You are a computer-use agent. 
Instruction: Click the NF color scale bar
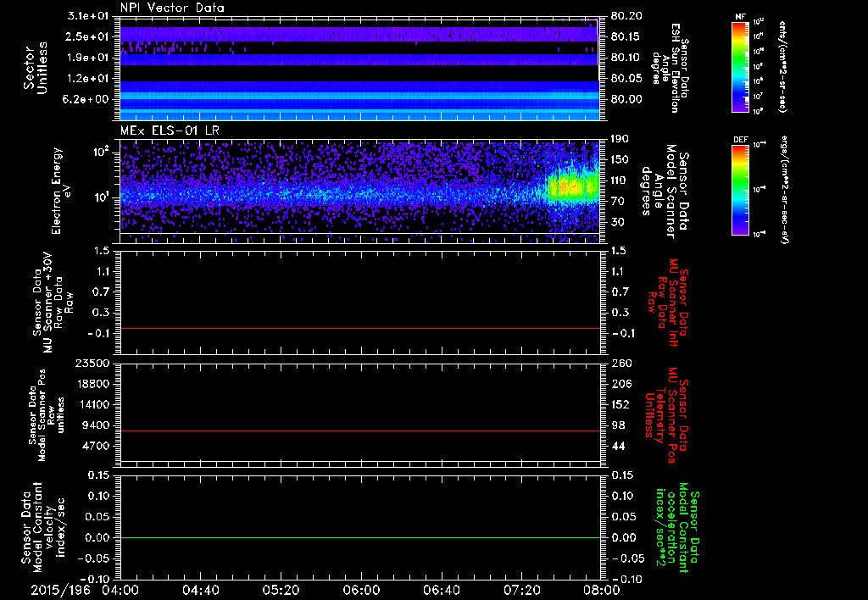[739, 68]
